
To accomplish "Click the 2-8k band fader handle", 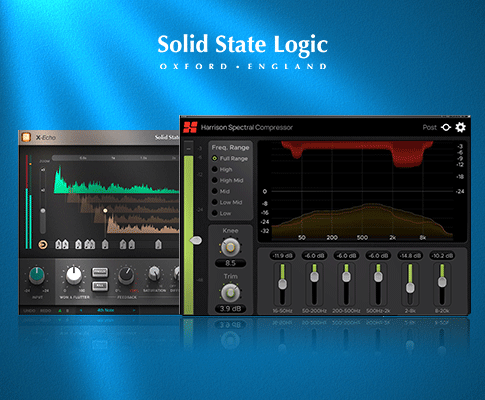I will click(x=410, y=288).
